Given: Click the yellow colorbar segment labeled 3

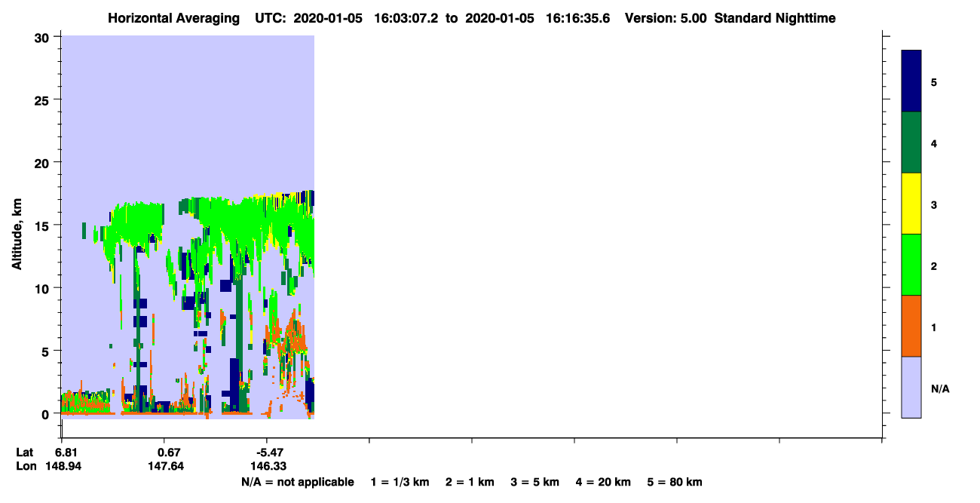Looking at the screenshot, I should tap(911, 204).
